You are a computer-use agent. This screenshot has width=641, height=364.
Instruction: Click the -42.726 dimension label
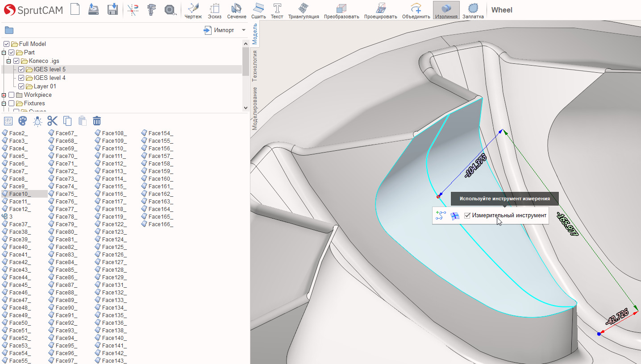tap(617, 316)
